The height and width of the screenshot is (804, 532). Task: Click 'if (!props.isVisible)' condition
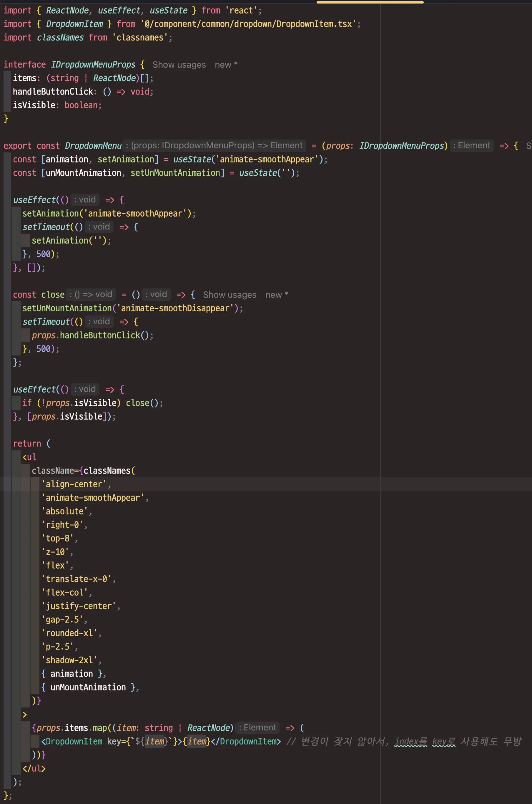(x=71, y=403)
